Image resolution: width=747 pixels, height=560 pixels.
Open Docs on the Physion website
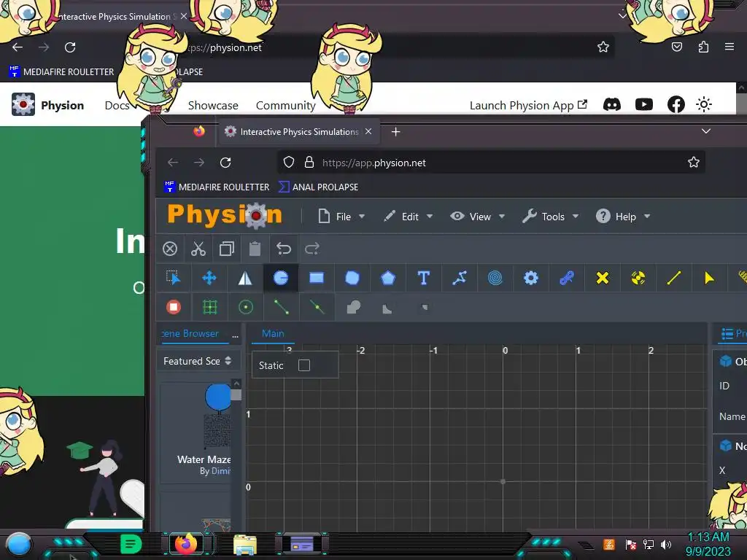117,105
